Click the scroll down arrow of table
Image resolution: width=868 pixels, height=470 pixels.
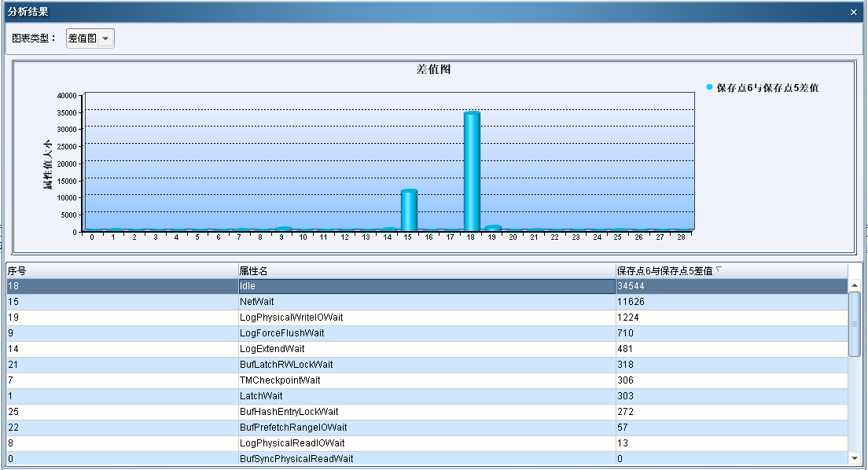[855, 458]
